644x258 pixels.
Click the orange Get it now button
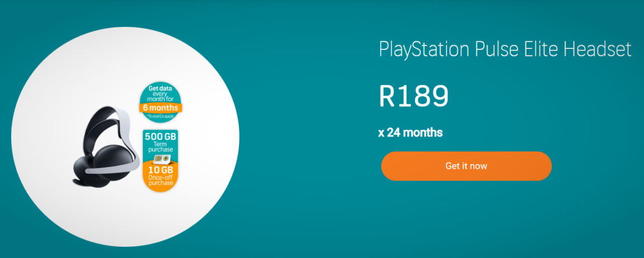(466, 166)
